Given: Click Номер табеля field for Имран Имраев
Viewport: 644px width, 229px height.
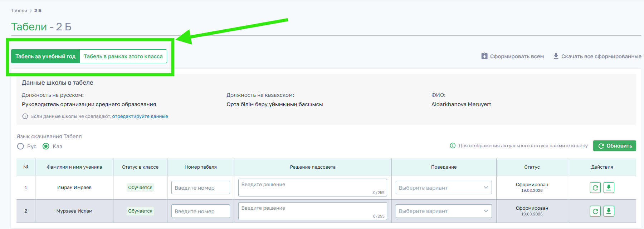Looking at the screenshot, I should pos(200,188).
